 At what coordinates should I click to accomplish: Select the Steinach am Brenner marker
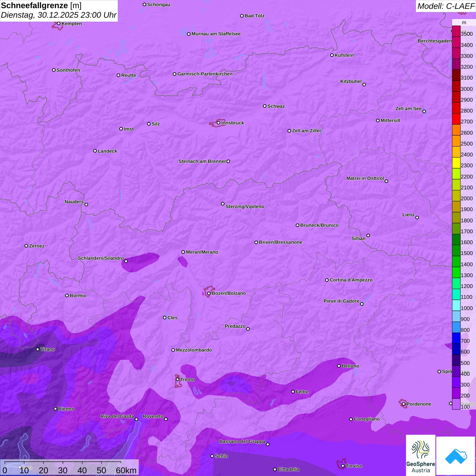pos(228,161)
